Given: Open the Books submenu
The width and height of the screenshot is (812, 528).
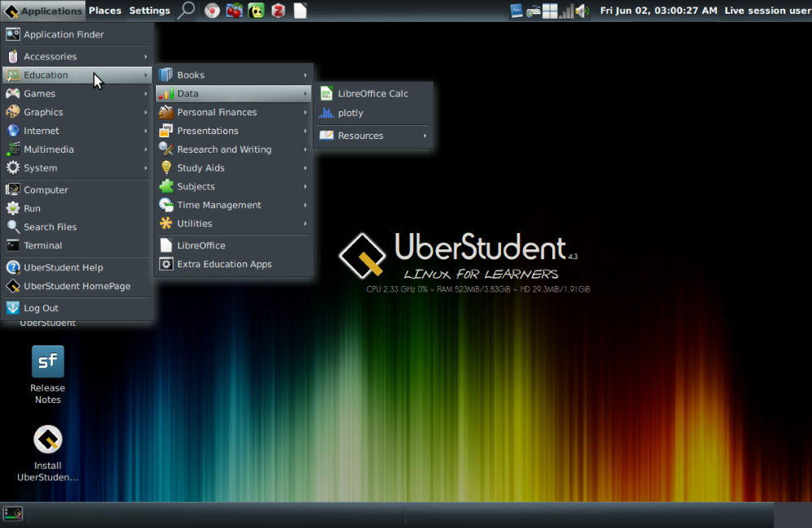Looking at the screenshot, I should pyautogui.click(x=234, y=75).
